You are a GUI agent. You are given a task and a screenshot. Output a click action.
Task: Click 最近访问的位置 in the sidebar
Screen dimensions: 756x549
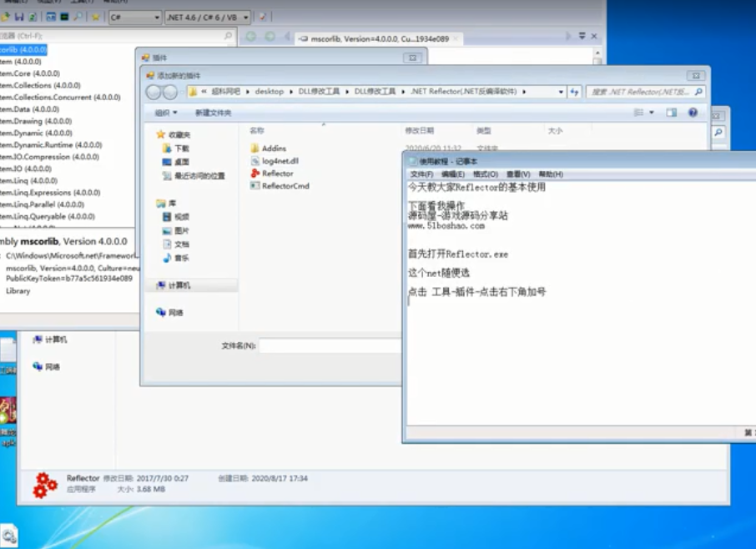click(x=194, y=176)
